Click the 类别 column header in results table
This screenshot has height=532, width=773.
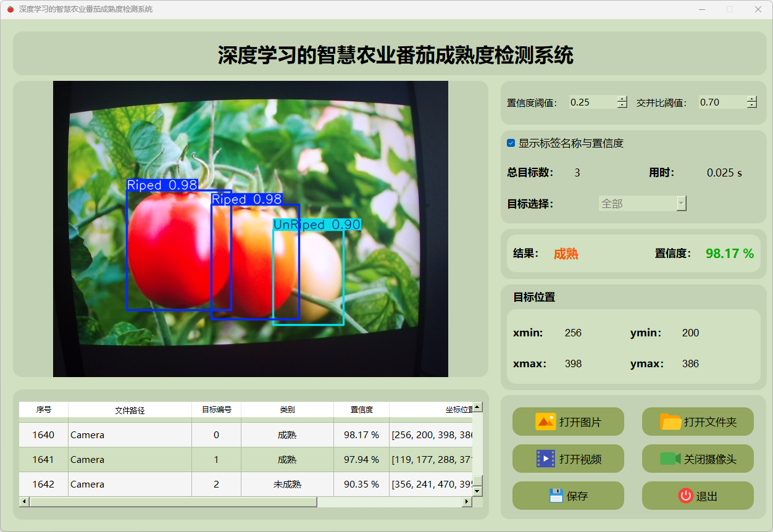coord(287,410)
